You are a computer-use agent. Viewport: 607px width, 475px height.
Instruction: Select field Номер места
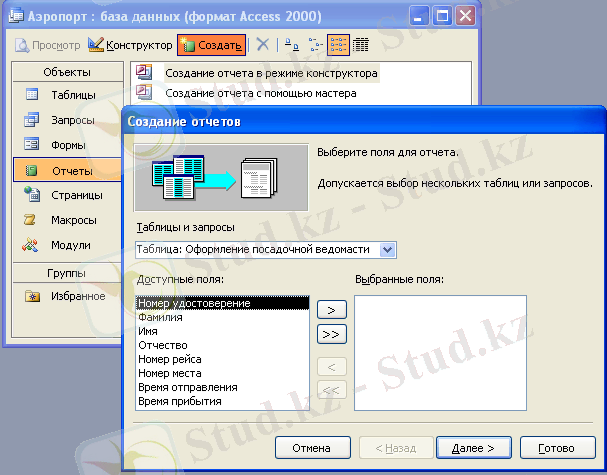pos(223,373)
